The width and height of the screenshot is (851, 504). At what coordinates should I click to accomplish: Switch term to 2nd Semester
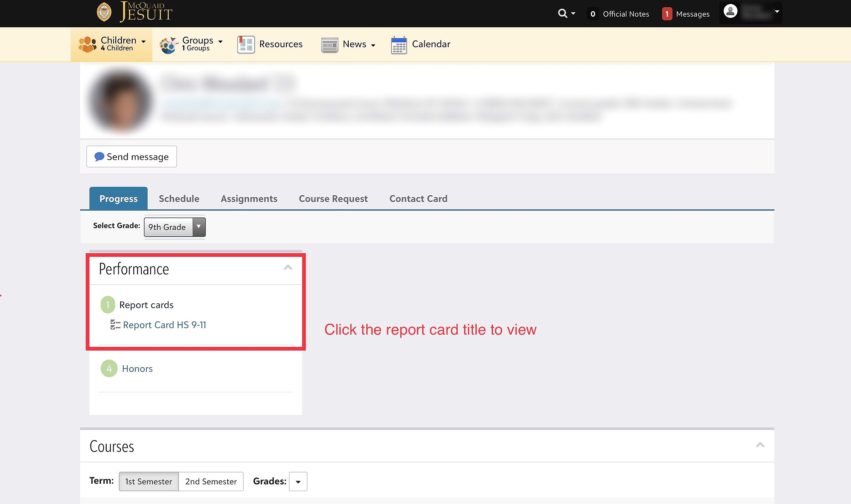(211, 481)
